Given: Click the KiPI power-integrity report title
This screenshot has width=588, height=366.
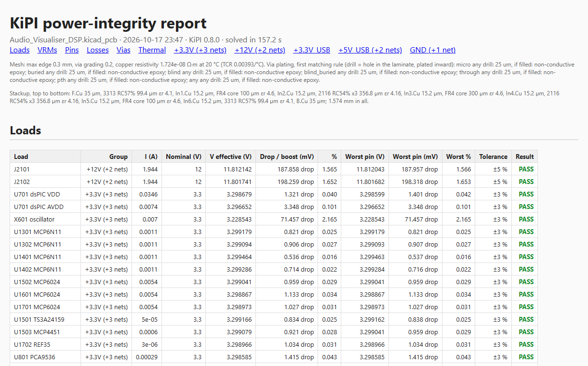Looking at the screenshot, I should pyautogui.click(x=108, y=23).
